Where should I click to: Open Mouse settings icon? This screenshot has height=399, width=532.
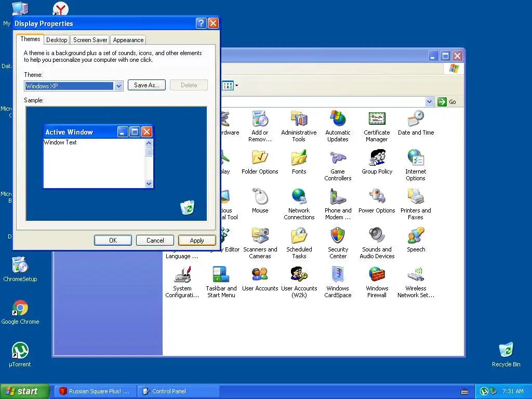pyautogui.click(x=260, y=197)
